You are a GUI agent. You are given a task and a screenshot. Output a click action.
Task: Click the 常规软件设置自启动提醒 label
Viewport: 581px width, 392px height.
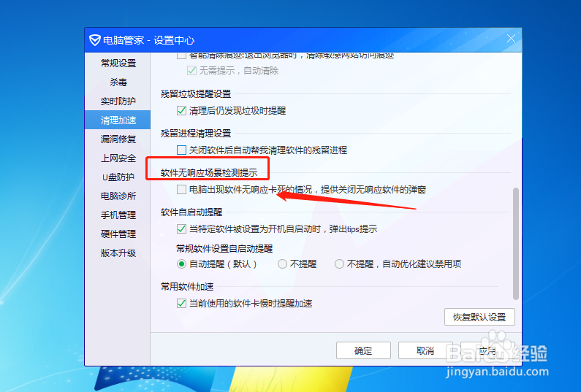[x=224, y=248]
